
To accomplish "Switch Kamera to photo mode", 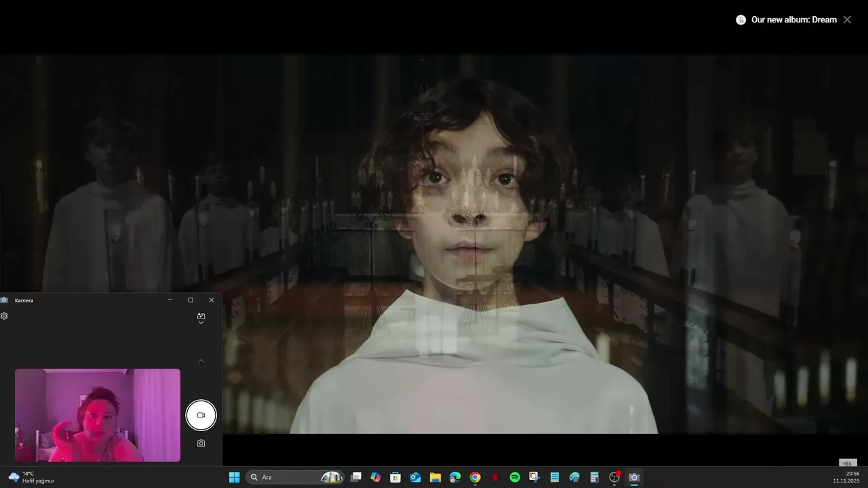I will [x=201, y=443].
